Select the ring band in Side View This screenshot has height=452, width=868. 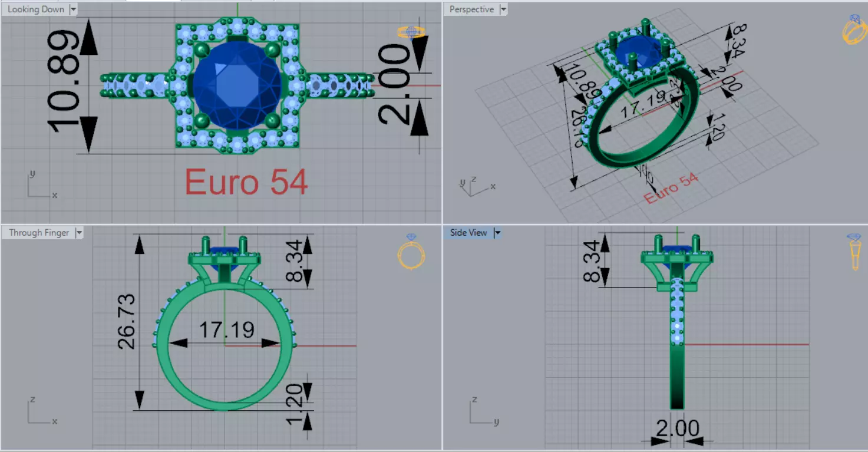pos(677,377)
